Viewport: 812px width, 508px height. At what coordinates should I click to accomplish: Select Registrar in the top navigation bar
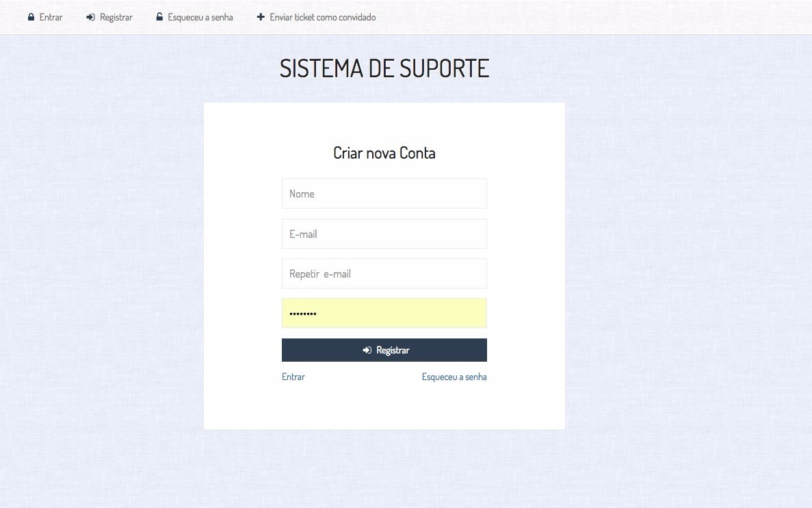tap(116, 17)
